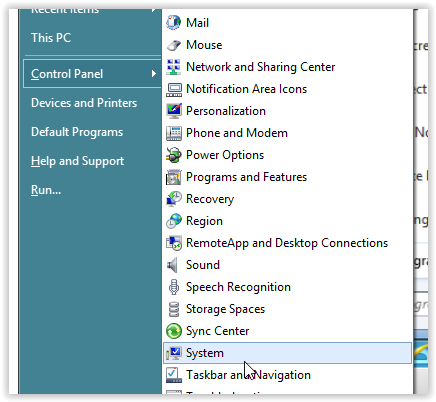Open Speech Recognition entry
Screen dimensions: 436x402
(288, 287)
